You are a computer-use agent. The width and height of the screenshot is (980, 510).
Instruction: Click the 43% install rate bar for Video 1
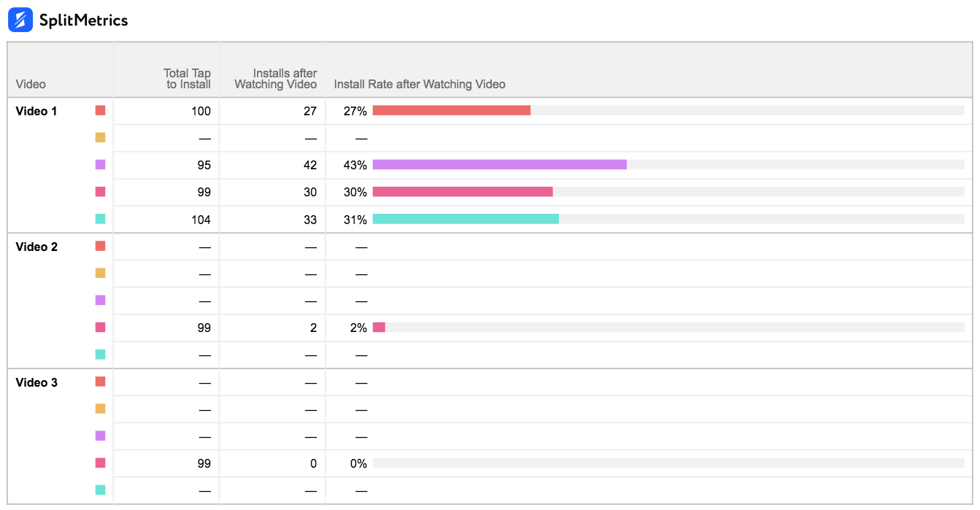coord(499,164)
